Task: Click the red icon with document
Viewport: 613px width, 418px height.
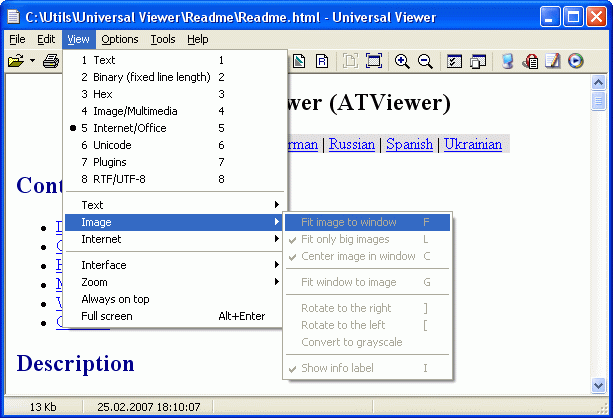Action: point(530,61)
